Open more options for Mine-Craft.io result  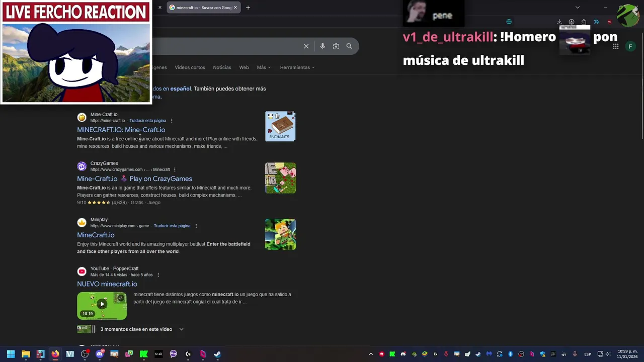[172, 121]
